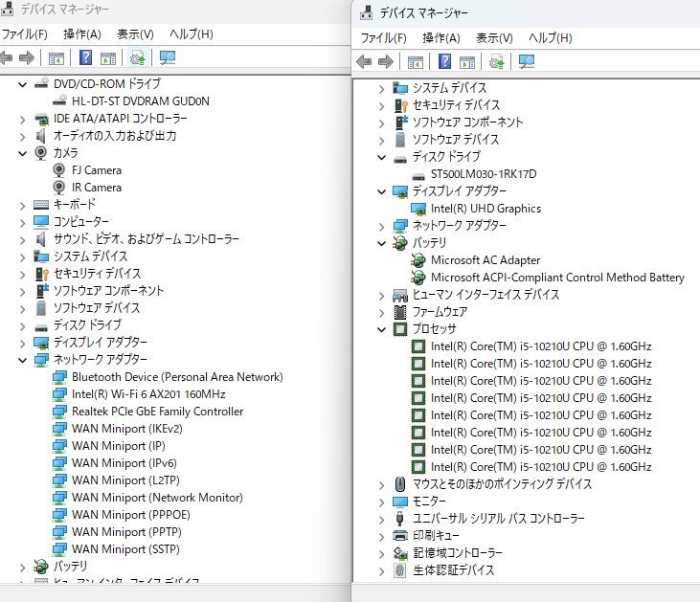Select 印刷キュー node in right window

[436, 536]
